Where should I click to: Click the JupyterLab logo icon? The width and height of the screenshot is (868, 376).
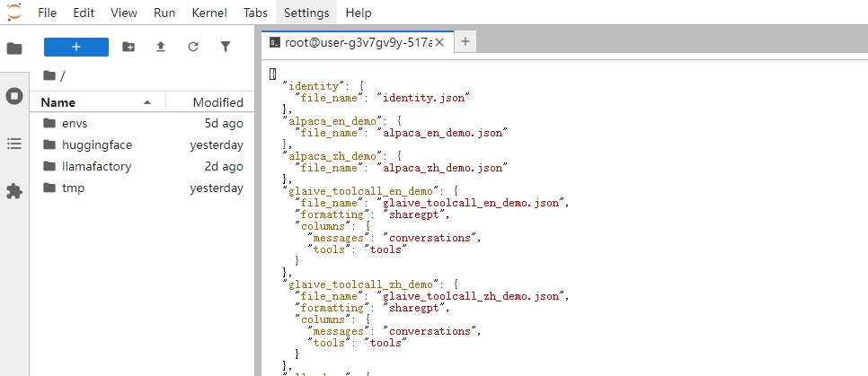click(13, 11)
